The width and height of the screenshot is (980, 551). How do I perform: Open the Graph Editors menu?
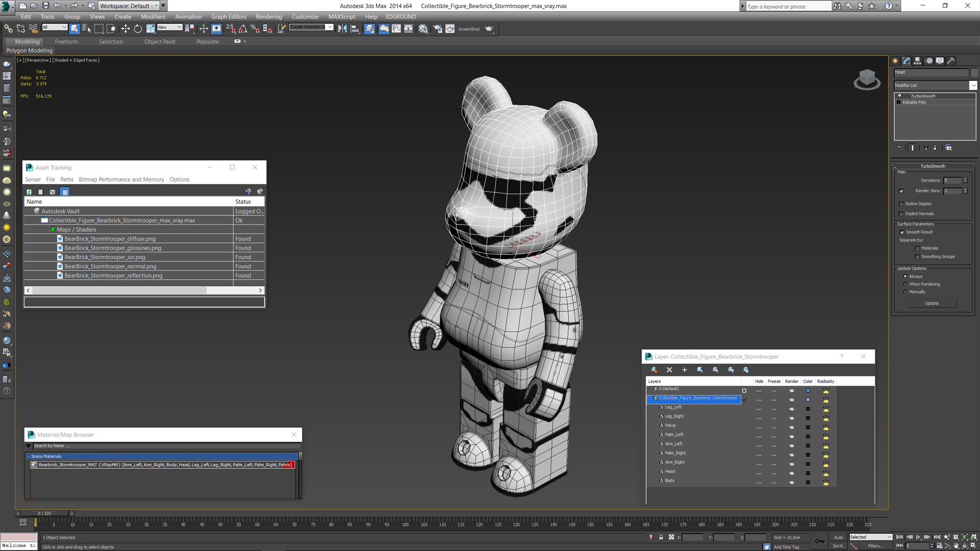point(229,17)
